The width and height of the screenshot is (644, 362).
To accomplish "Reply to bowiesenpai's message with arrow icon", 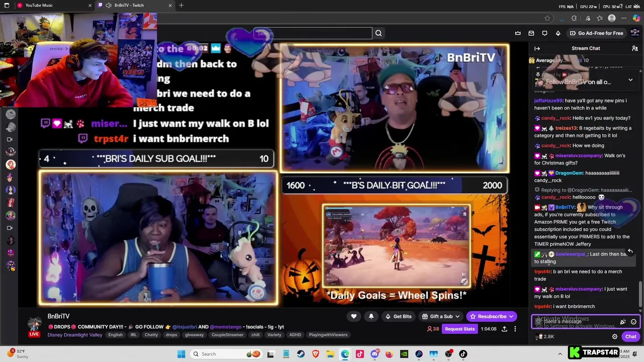I will [x=630, y=251].
